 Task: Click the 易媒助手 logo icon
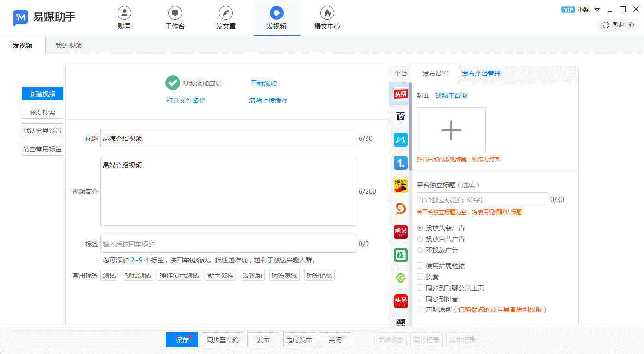click(21, 17)
